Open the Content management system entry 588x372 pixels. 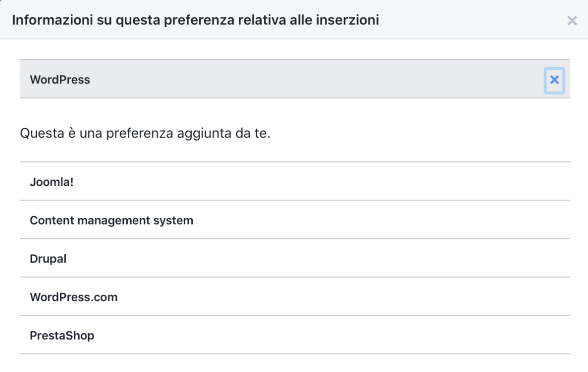[110, 220]
